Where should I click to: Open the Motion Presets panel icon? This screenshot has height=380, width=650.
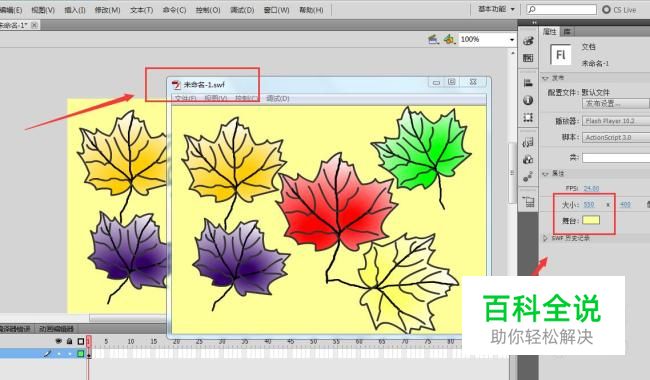tap(528, 177)
